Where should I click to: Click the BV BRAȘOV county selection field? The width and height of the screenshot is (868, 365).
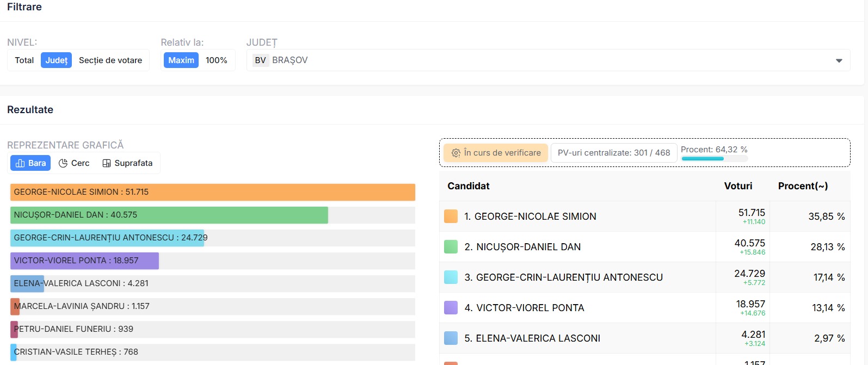pos(548,60)
